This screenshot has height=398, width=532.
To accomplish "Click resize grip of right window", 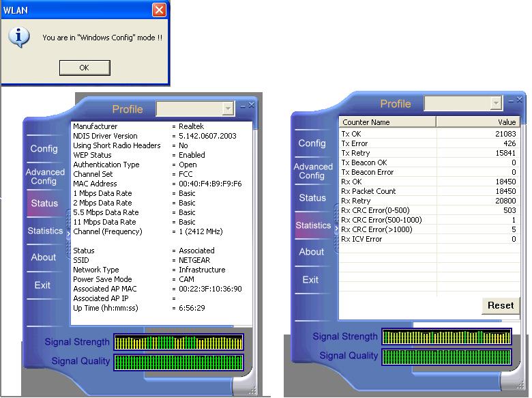I will tap(520, 385).
